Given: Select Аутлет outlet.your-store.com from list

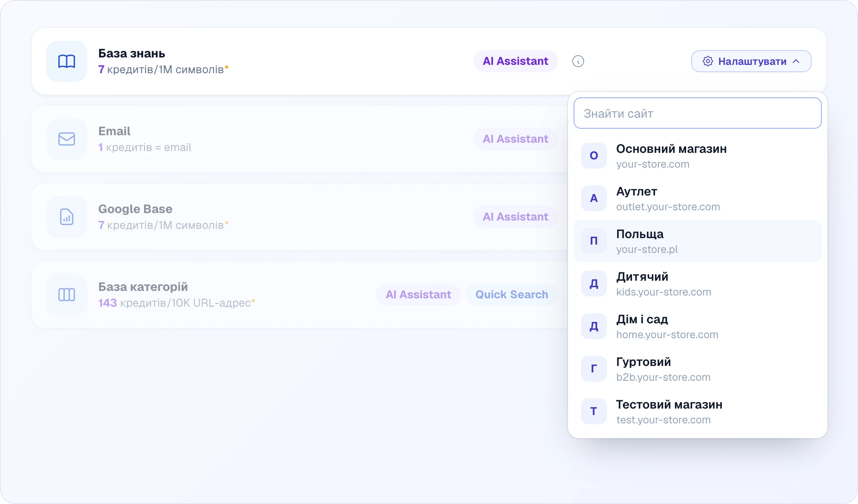Looking at the screenshot, I should [698, 198].
